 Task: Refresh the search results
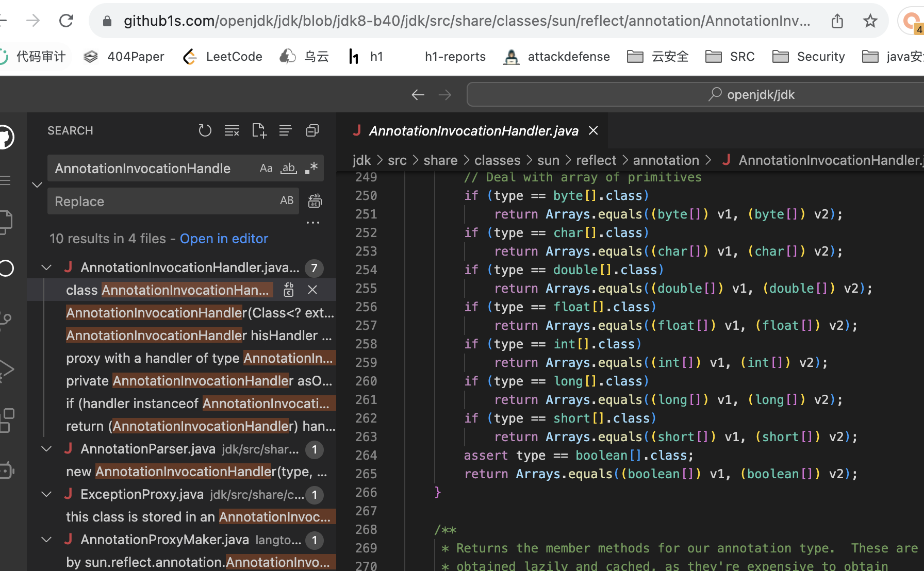coord(205,131)
